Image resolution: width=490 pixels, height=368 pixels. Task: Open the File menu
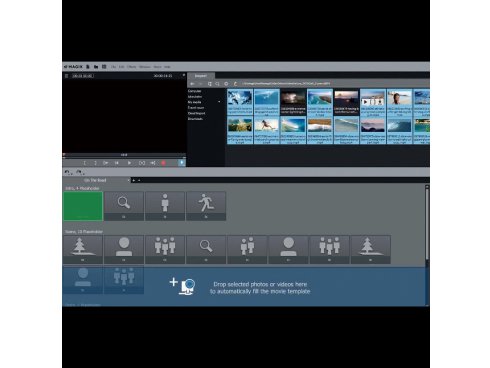pyautogui.click(x=114, y=67)
